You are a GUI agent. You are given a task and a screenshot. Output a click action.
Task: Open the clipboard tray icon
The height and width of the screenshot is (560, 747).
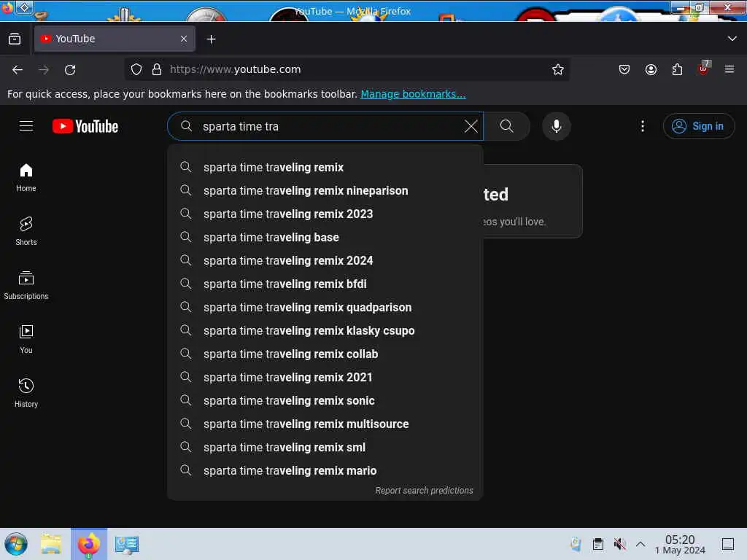[x=598, y=544]
